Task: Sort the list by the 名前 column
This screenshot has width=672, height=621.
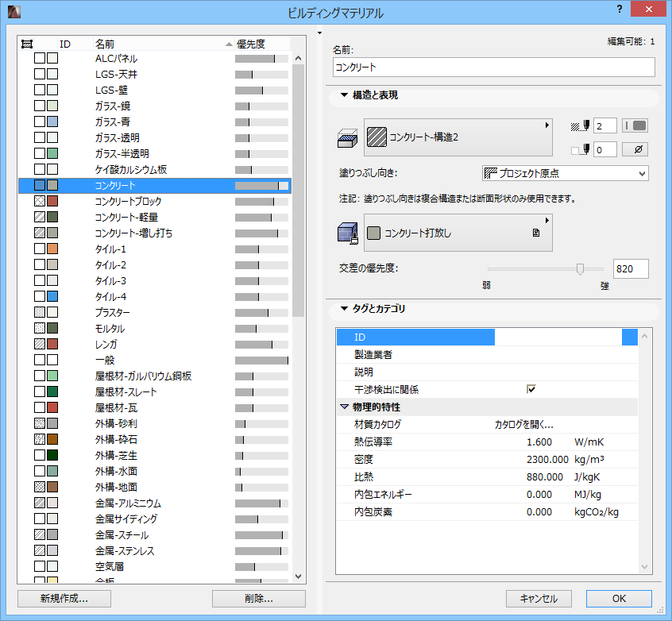Action: 164,44
